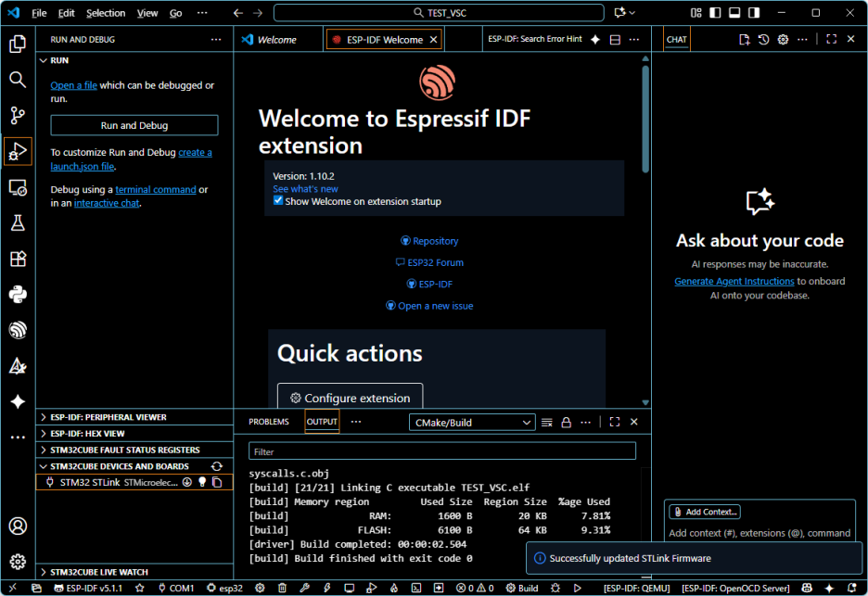
Task: Toggle primary side bar visibility
Action: [x=715, y=13]
